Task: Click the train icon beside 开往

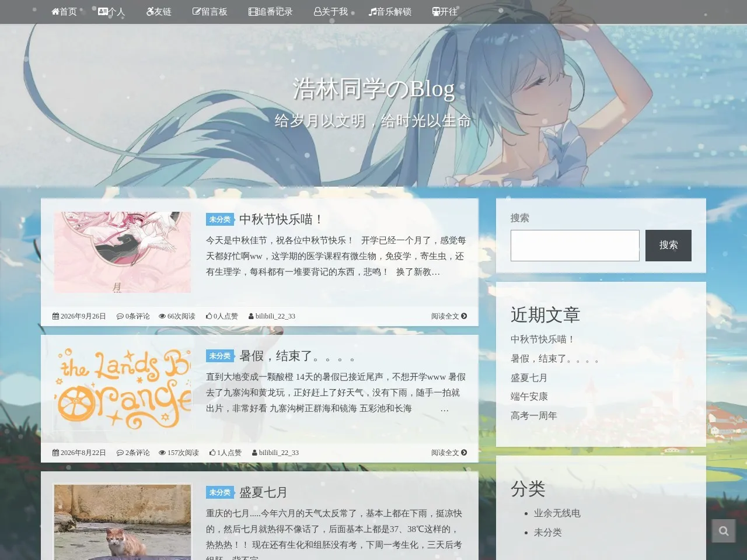Action: (436, 12)
